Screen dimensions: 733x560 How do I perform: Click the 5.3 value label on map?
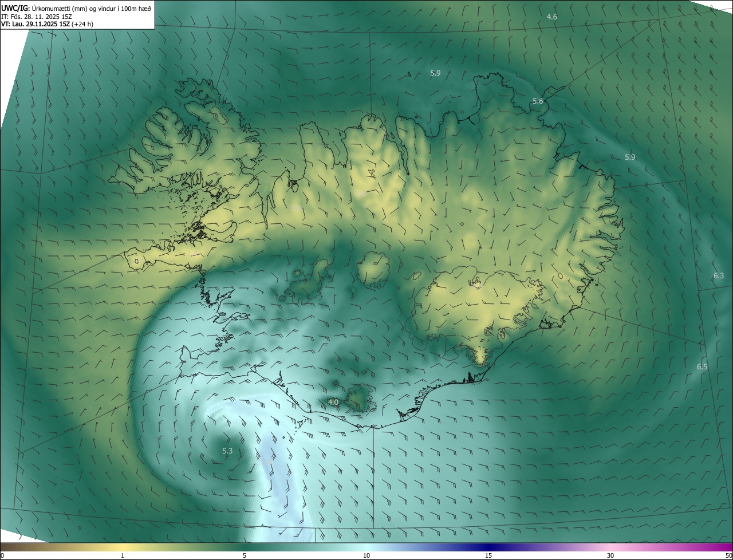tap(227, 451)
